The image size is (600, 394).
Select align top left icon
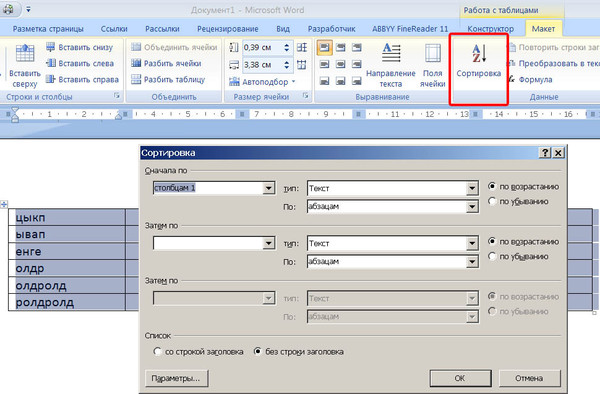[324, 47]
